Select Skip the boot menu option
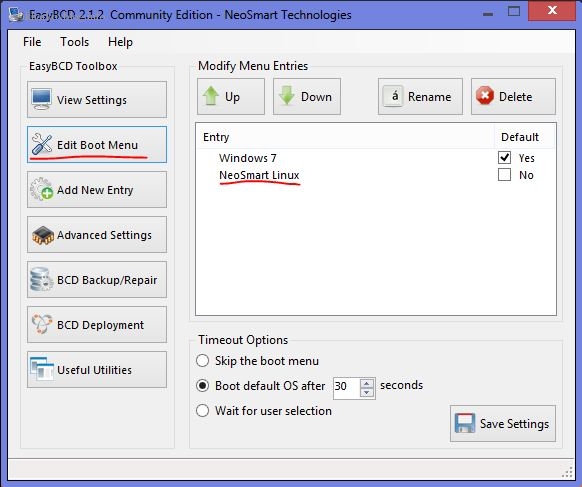 point(202,361)
